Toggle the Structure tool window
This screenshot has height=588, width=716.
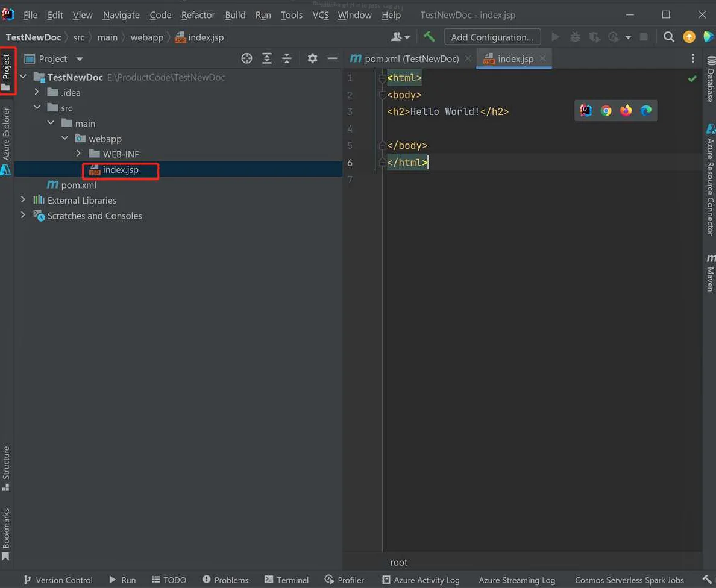(6, 468)
